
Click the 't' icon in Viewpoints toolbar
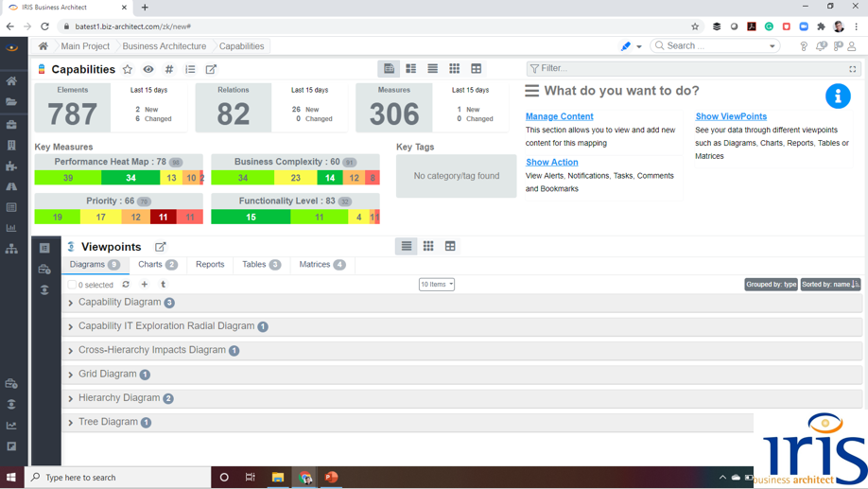point(163,284)
